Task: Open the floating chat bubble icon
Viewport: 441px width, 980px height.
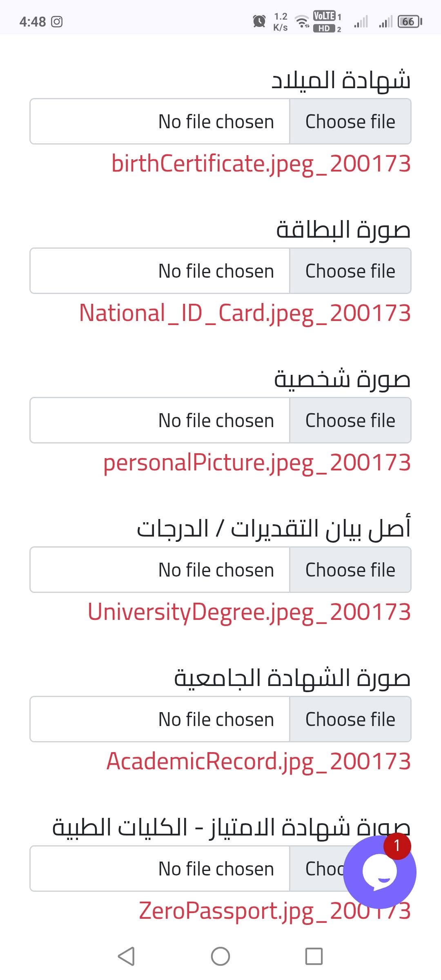Action: click(x=380, y=872)
